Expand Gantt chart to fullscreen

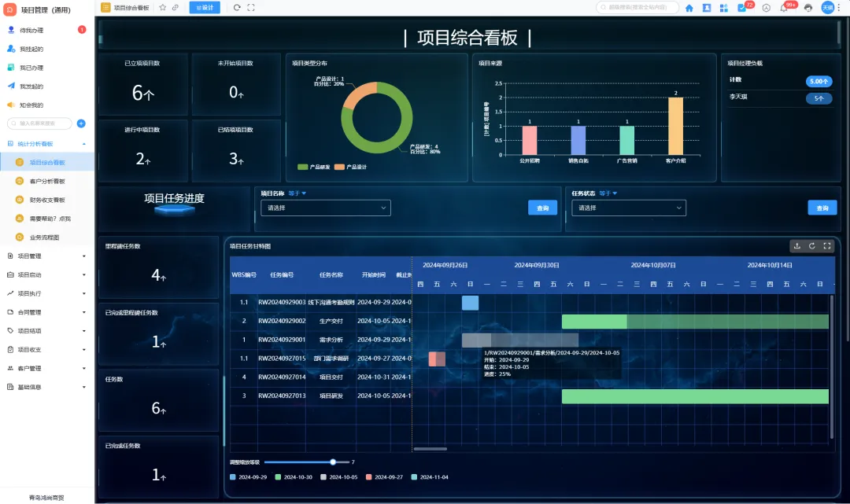click(x=827, y=246)
